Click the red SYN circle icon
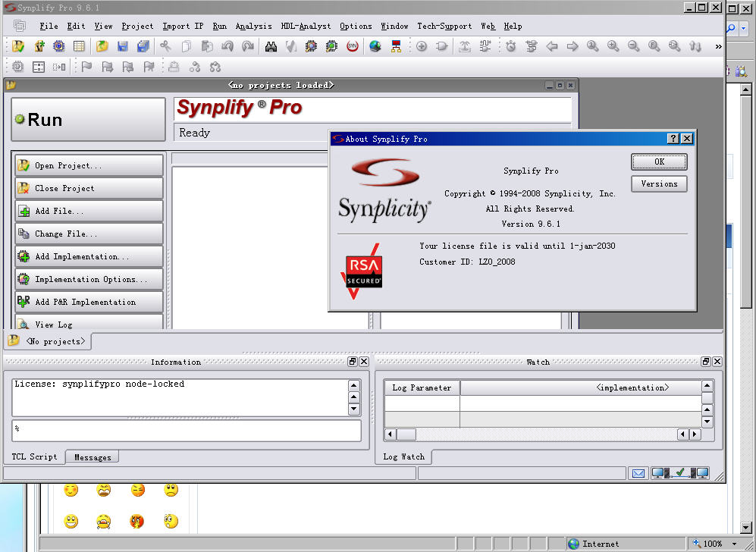 [353, 46]
